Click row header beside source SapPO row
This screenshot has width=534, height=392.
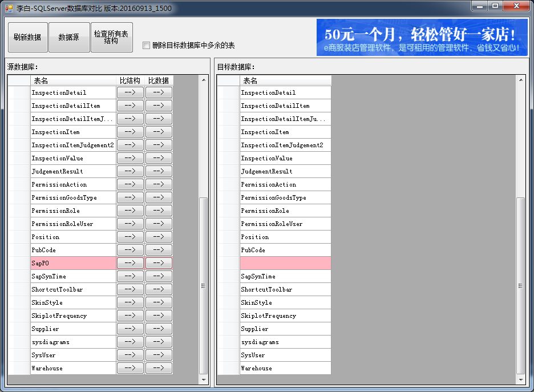[x=19, y=263]
